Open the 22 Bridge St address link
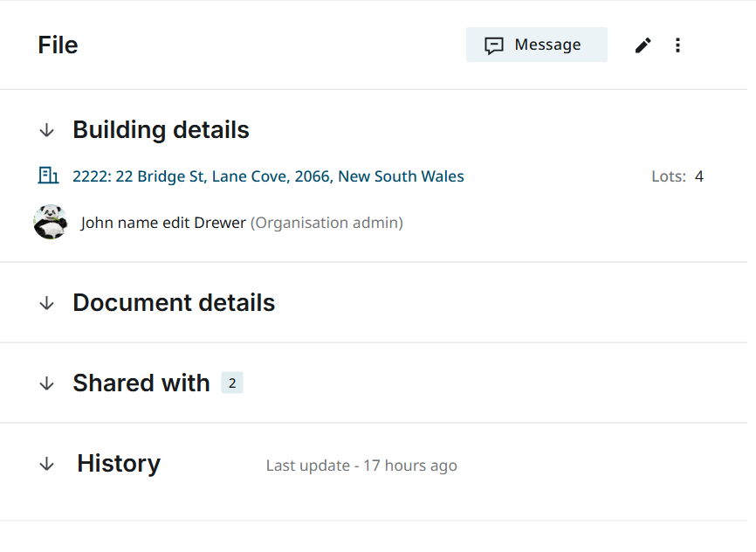The height and width of the screenshot is (552, 756). point(269,176)
